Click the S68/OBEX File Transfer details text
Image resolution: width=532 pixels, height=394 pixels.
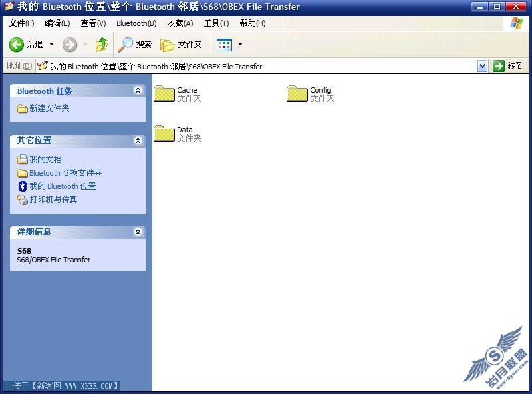click(x=54, y=260)
